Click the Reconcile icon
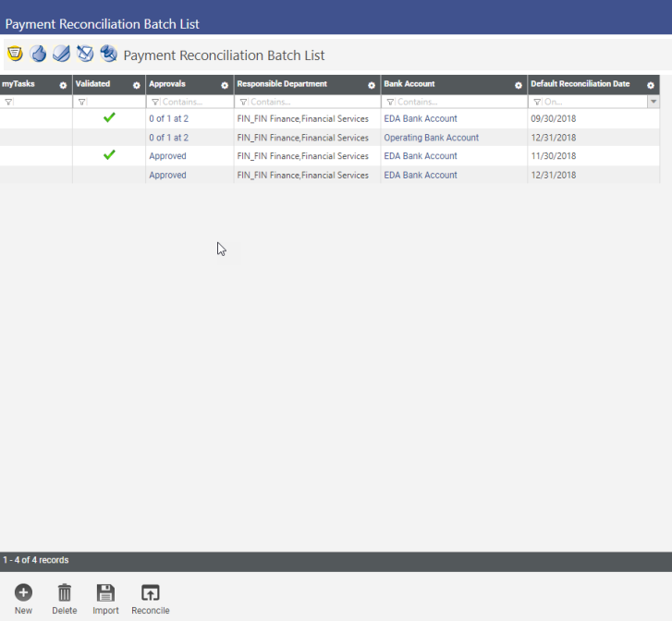Screen dimensions: 672x621 pyautogui.click(x=150, y=593)
